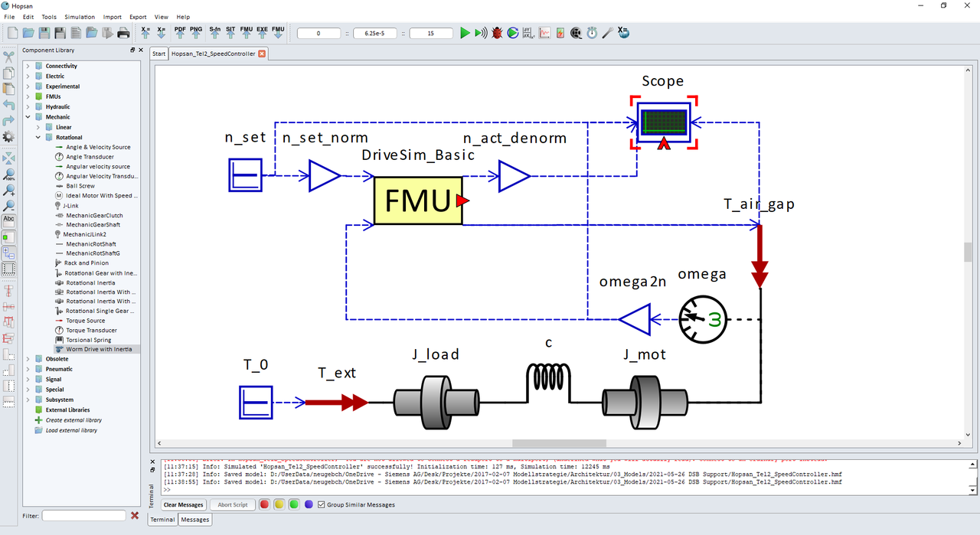Click the Print icon in the toolbar
The width and height of the screenshot is (980, 535).
pyautogui.click(x=122, y=33)
